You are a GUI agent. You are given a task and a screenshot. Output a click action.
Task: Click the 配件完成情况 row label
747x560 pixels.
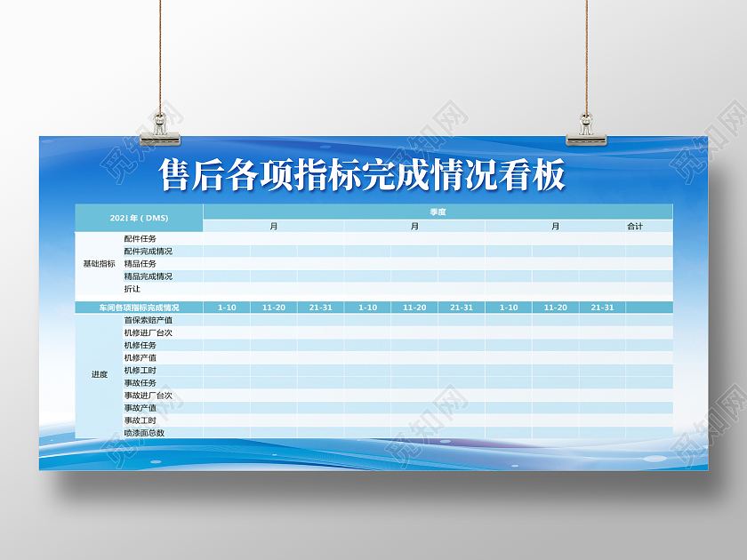point(148,252)
